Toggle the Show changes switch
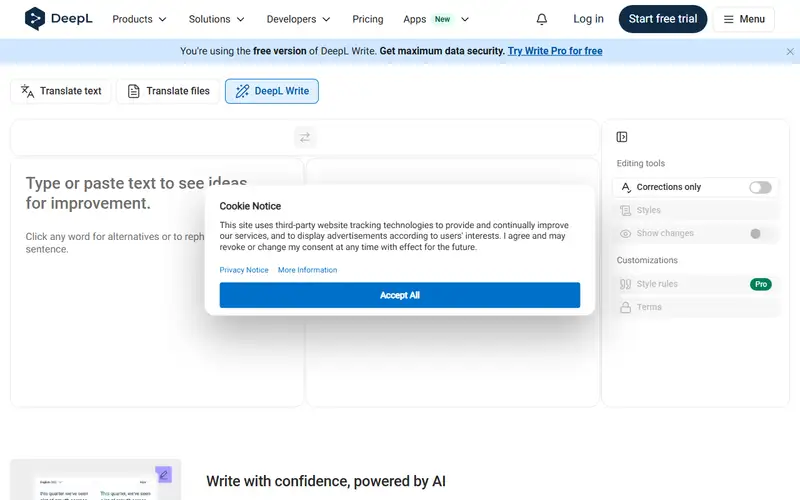Screen dimensions: 800x500 [x=760, y=234]
